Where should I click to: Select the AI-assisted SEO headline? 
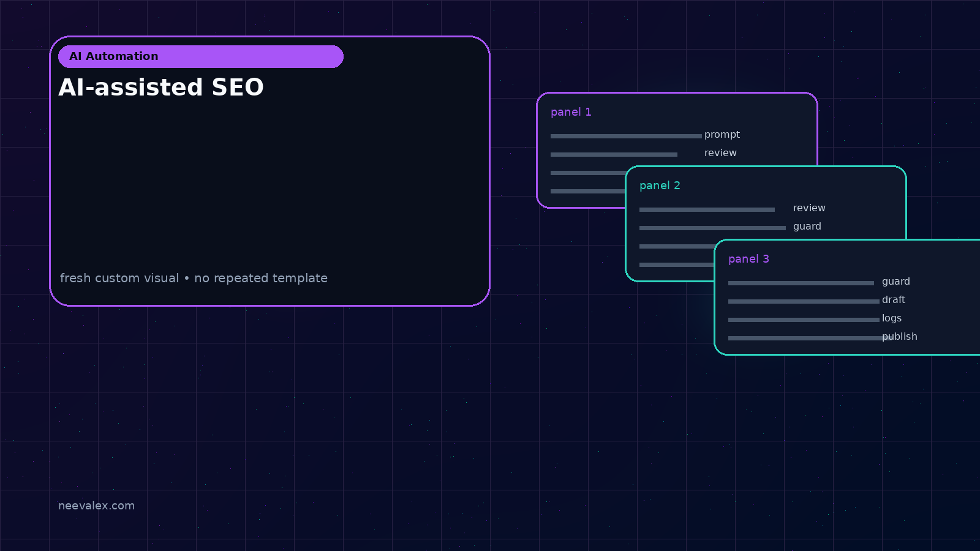(161, 88)
